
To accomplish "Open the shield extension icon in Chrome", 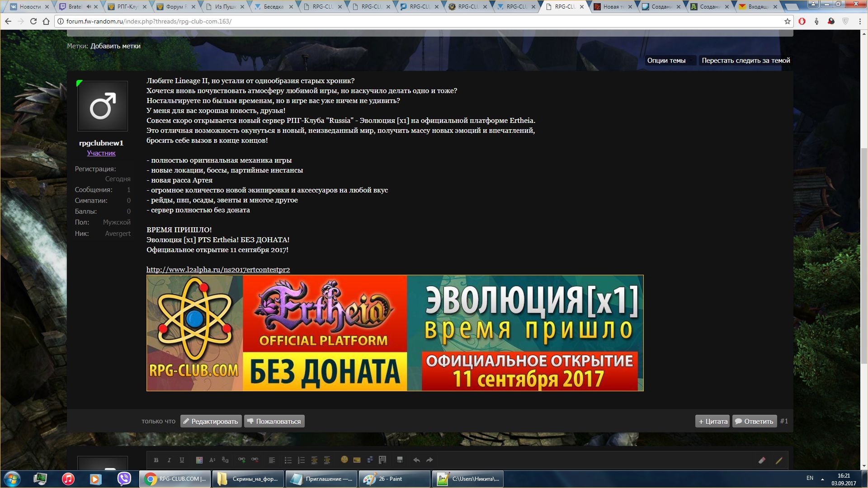I will click(845, 21).
